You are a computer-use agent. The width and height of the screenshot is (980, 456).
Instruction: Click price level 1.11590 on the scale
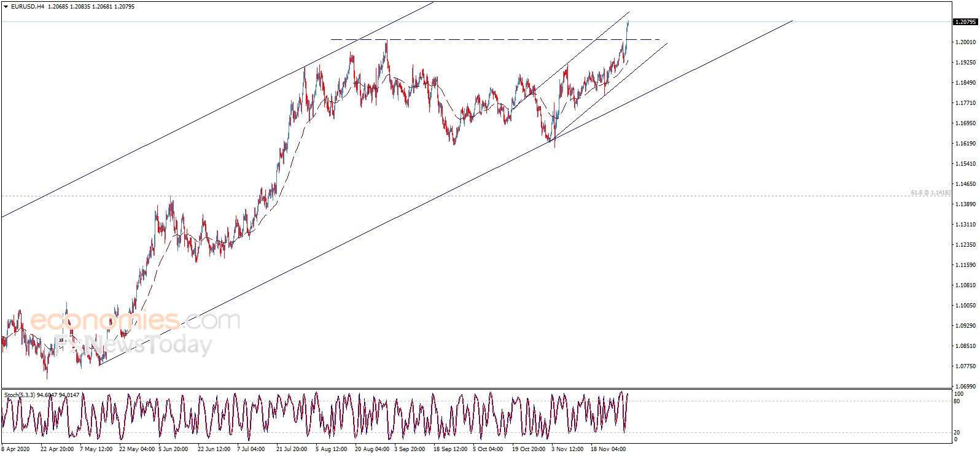(x=966, y=265)
